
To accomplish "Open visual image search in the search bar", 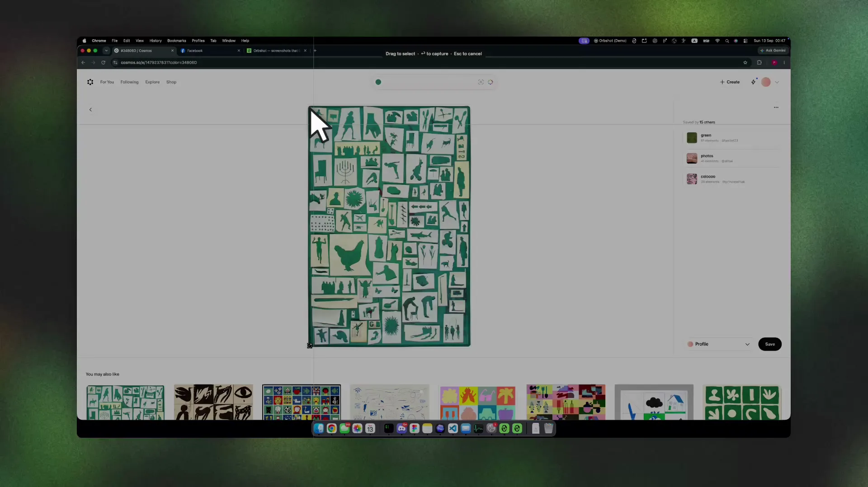I will [x=481, y=82].
